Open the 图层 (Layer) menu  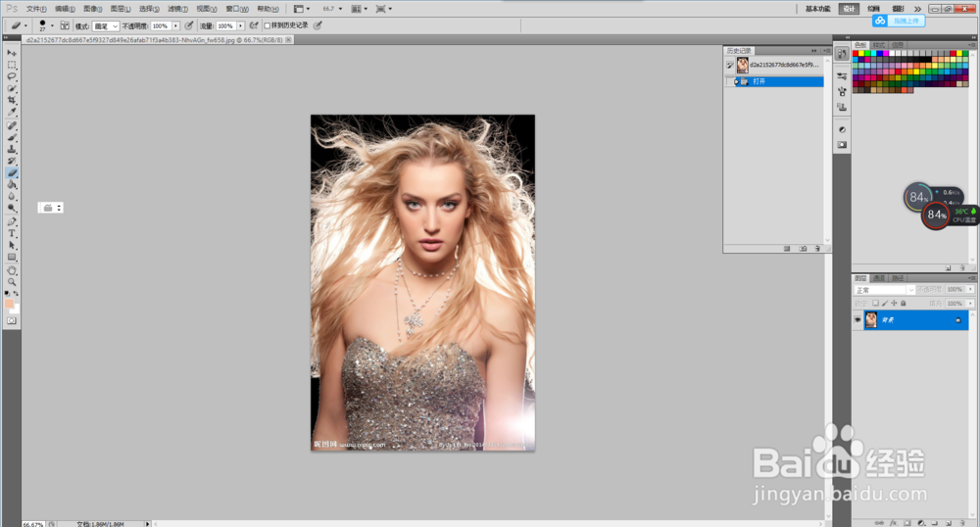[121, 9]
